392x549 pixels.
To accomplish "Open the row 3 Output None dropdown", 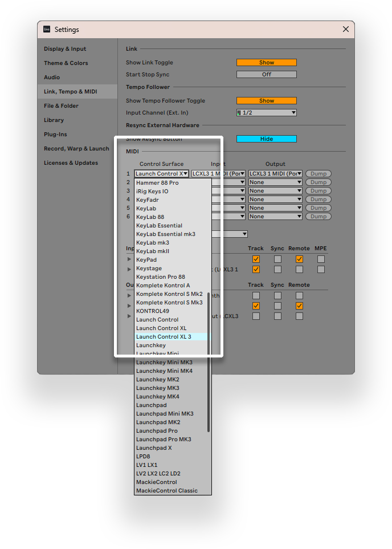I will (x=275, y=191).
